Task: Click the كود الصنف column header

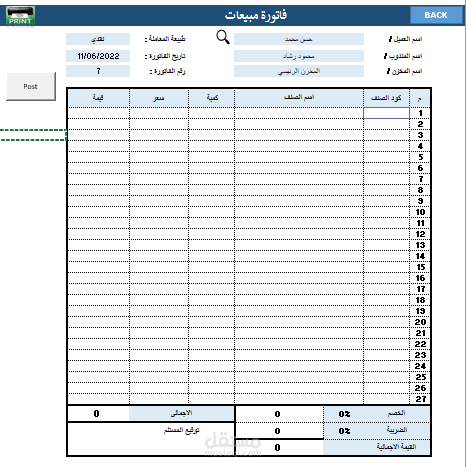Action: coord(386,98)
